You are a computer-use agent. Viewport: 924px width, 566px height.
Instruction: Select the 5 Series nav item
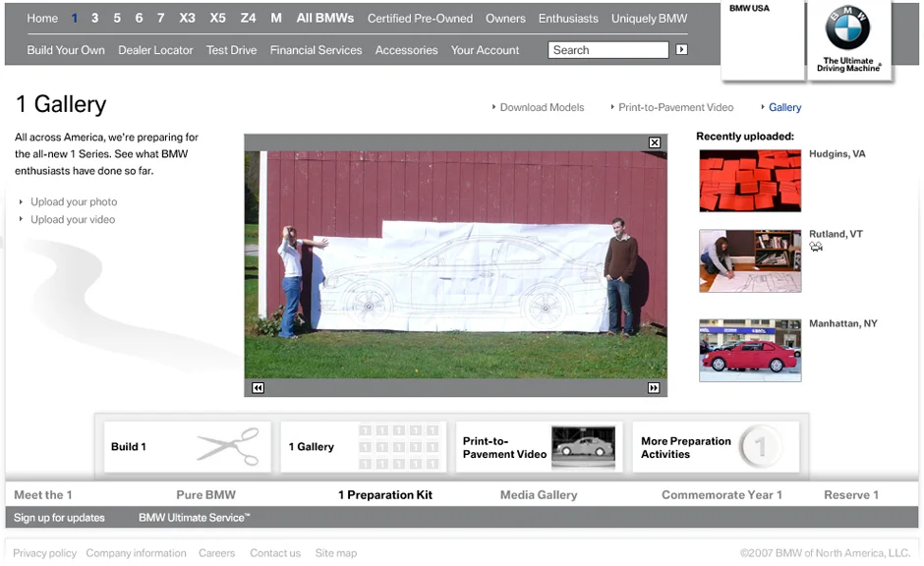pos(117,19)
